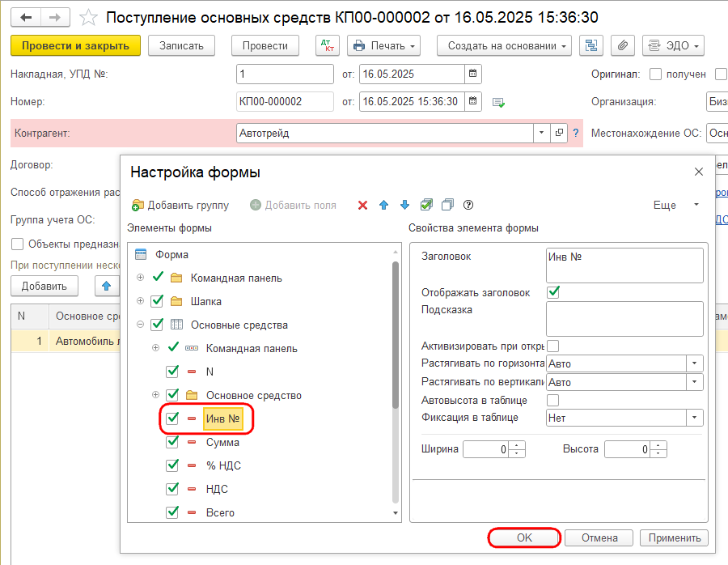Open the ЭДО dropdown menu

pos(673,45)
